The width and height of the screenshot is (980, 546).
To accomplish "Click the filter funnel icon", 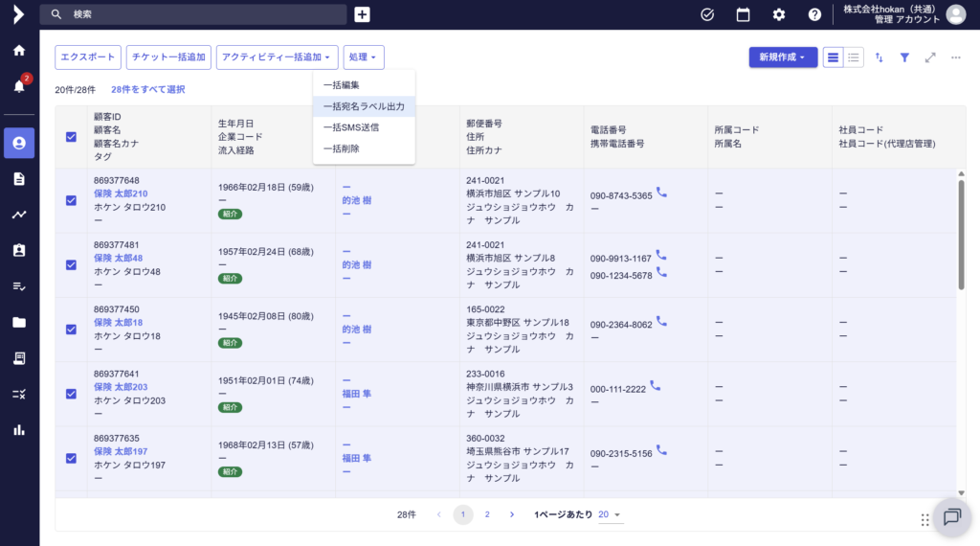I will pyautogui.click(x=904, y=57).
